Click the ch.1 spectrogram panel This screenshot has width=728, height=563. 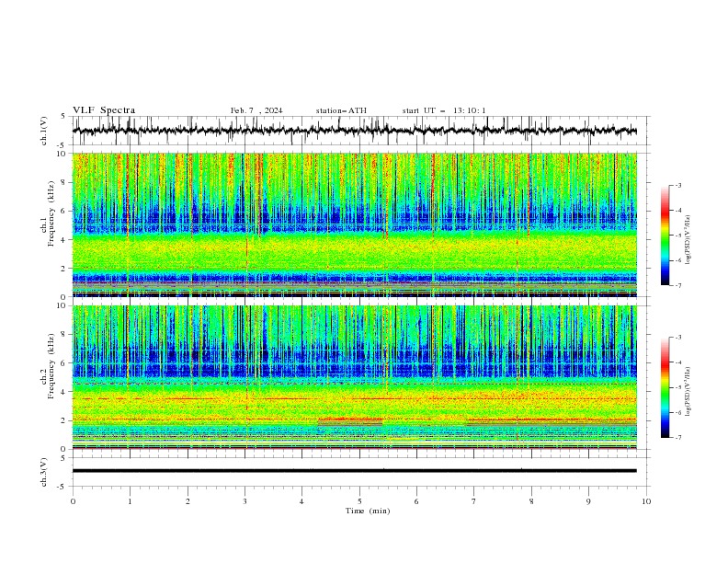point(354,224)
